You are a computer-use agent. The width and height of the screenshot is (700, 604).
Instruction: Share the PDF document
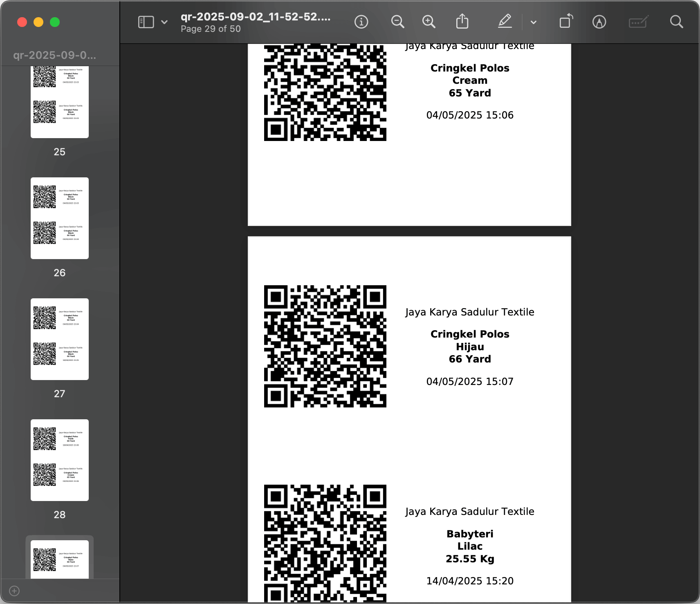tap(462, 21)
